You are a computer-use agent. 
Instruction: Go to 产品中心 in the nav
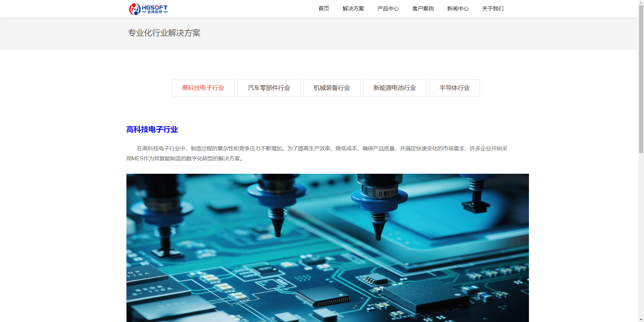(388, 9)
